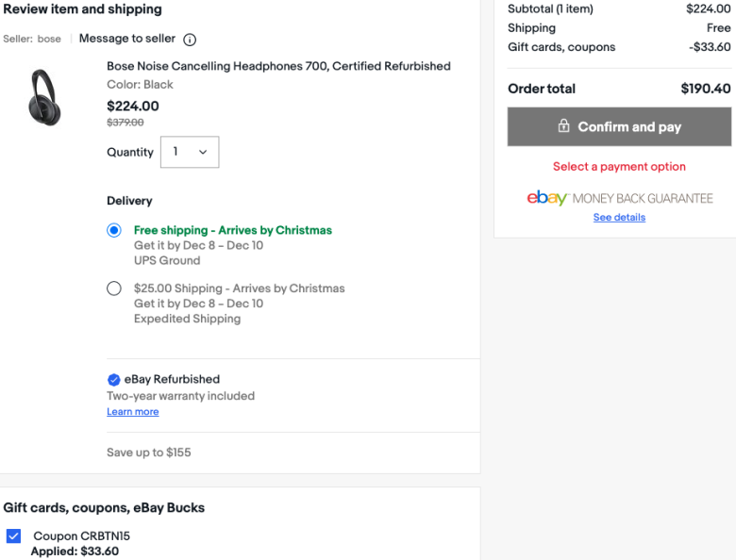Image resolution: width=736 pixels, height=560 pixels.
Task: Select the Free shipping UPS Ground option
Action: click(x=114, y=230)
